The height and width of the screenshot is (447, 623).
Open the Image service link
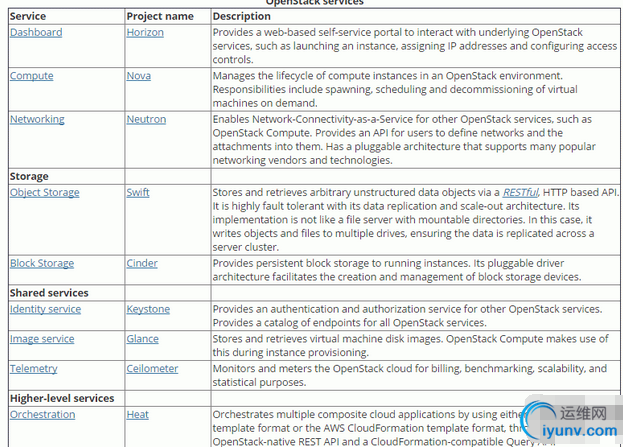(x=42, y=339)
